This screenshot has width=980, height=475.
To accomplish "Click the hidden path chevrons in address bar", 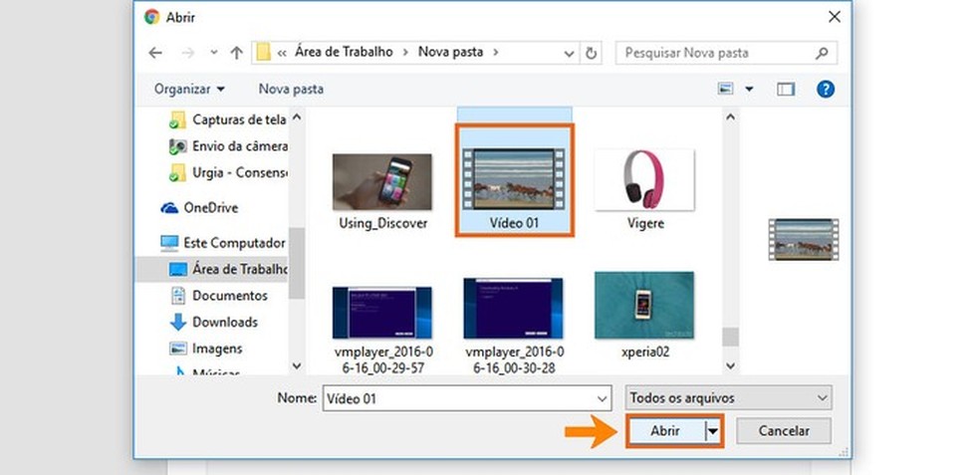I will tap(282, 53).
